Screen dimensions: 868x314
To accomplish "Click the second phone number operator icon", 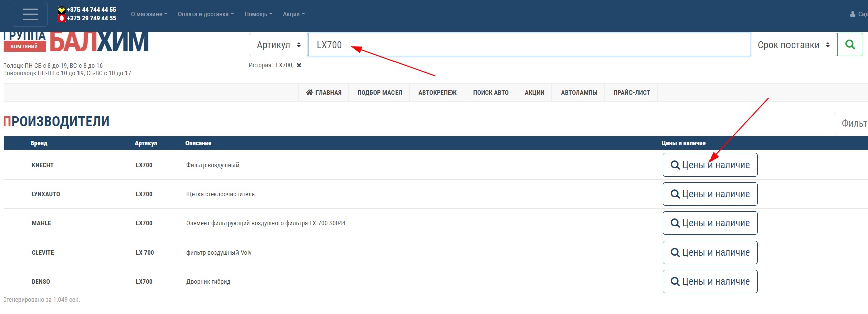I will [62, 18].
